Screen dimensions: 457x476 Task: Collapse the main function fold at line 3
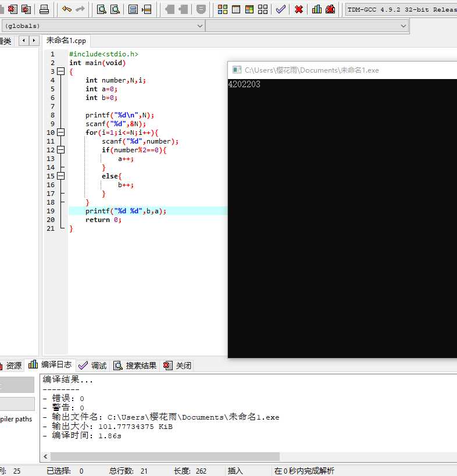click(x=61, y=71)
